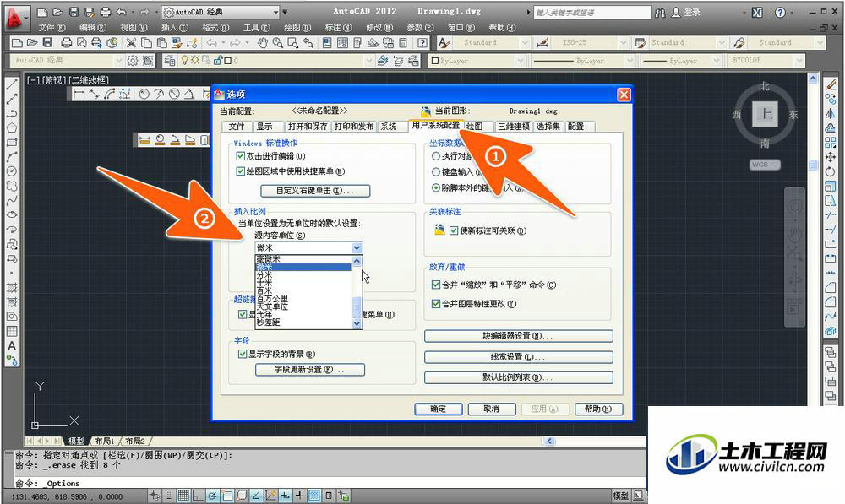Toggle the 显示字段的背景 checkbox

243,354
